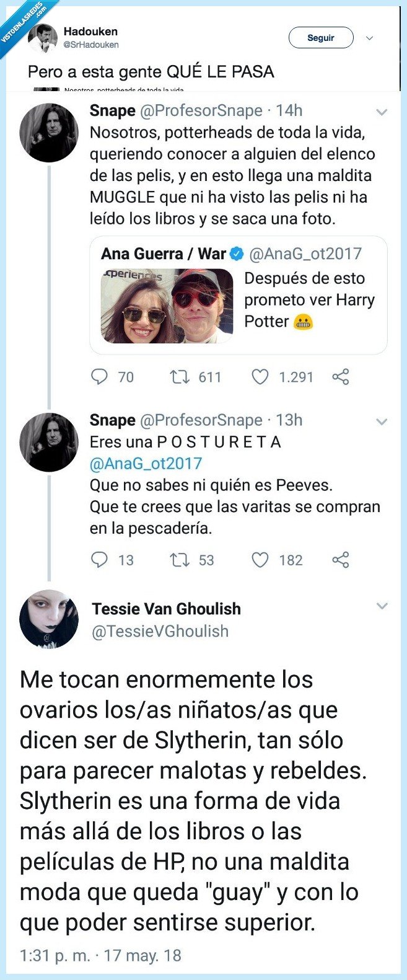Expand options on Hadouken's tweet
The height and width of the screenshot is (980, 407).
point(368,38)
